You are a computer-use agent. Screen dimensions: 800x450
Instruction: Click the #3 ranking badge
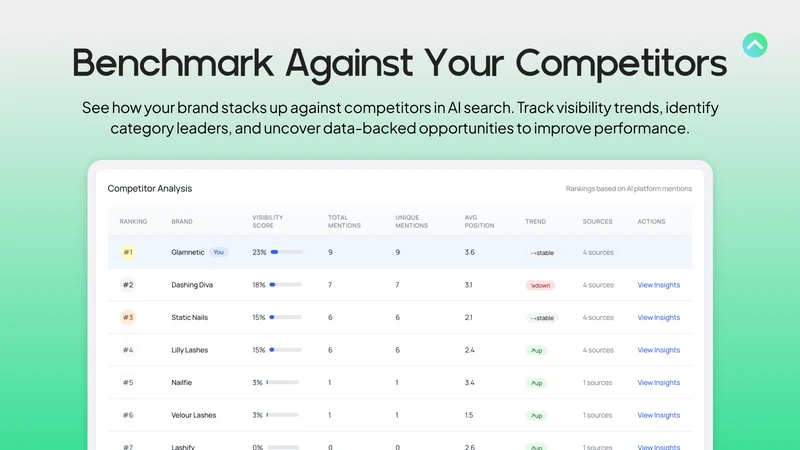(128, 317)
